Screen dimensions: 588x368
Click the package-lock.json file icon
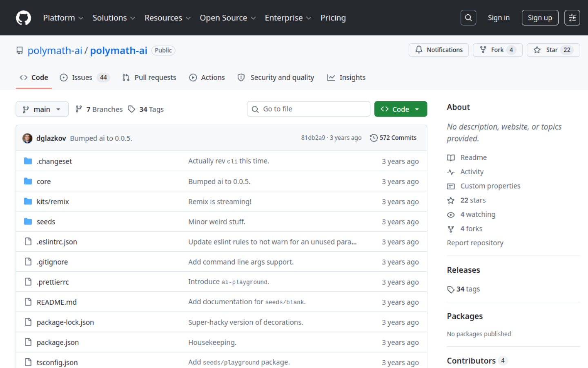click(x=28, y=322)
